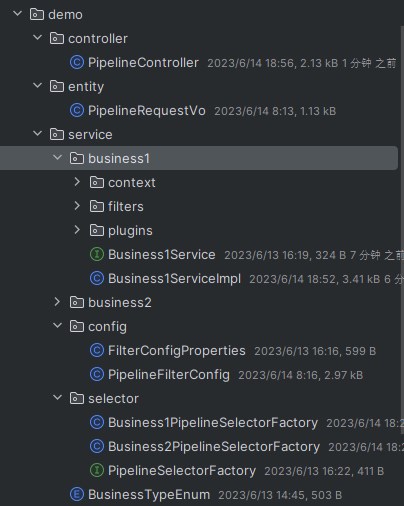Collapse the business1 package

57,157
